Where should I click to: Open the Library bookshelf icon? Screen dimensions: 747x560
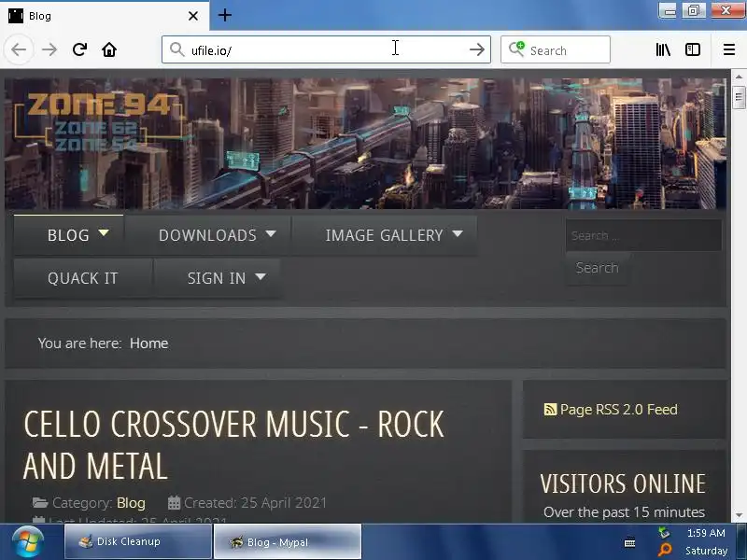tap(663, 49)
